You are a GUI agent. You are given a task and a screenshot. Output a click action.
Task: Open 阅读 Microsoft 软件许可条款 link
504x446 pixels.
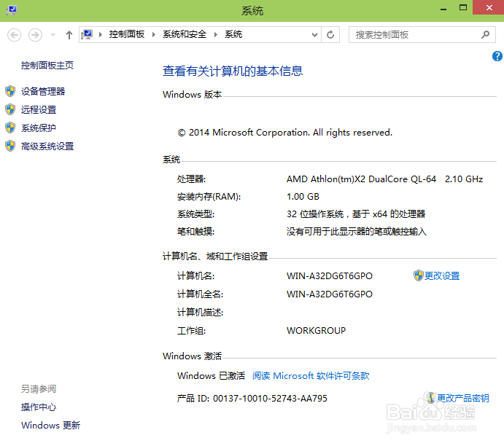311,376
